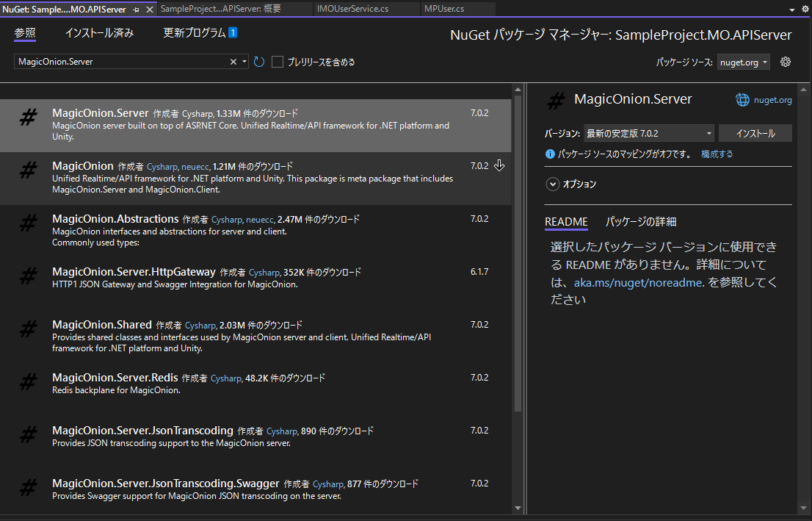Click the info icon for package source mapping

pyautogui.click(x=550, y=154)
